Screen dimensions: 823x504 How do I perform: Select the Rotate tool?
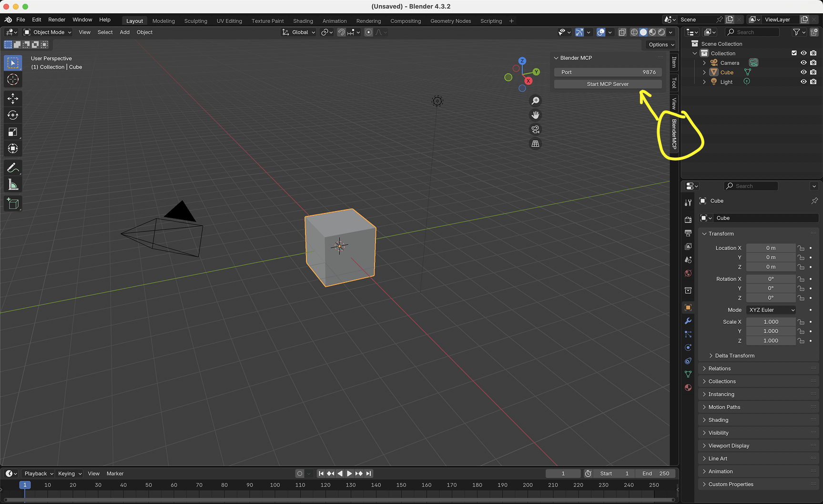pyautogui.click(x=13, y=115)
